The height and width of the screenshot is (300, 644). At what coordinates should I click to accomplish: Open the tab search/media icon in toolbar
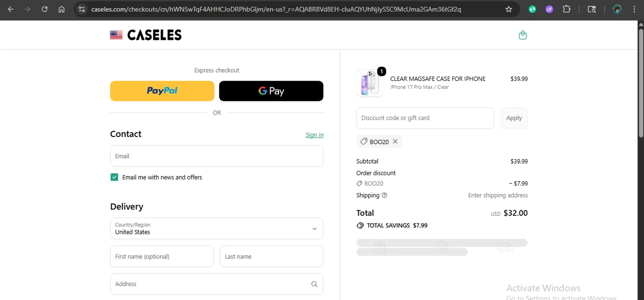click(592, 9)
